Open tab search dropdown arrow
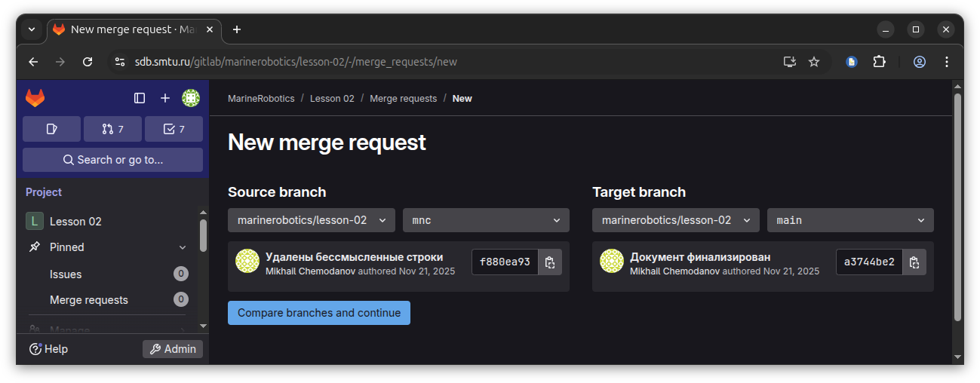The image size is (980, 383). (32, 29)
